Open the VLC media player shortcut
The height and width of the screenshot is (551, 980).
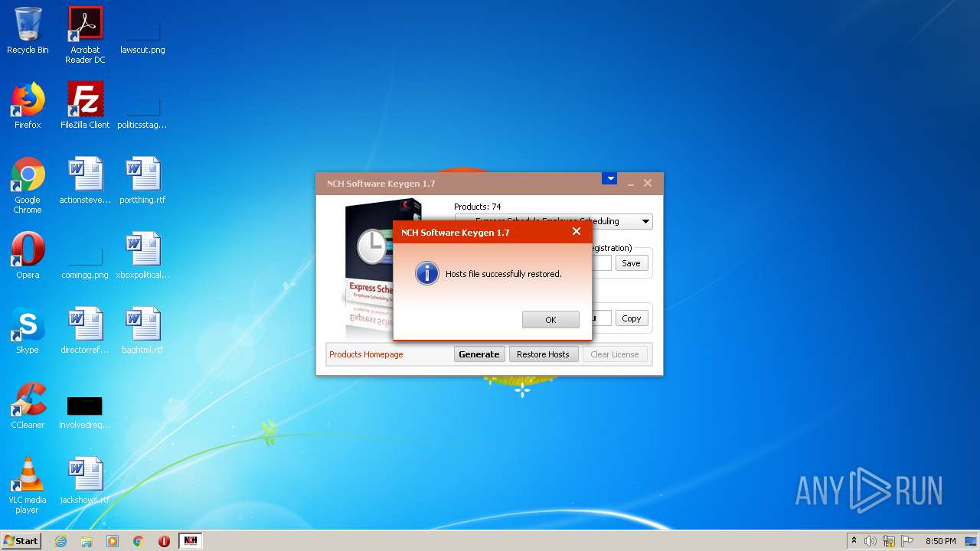[x=28, y=485]
